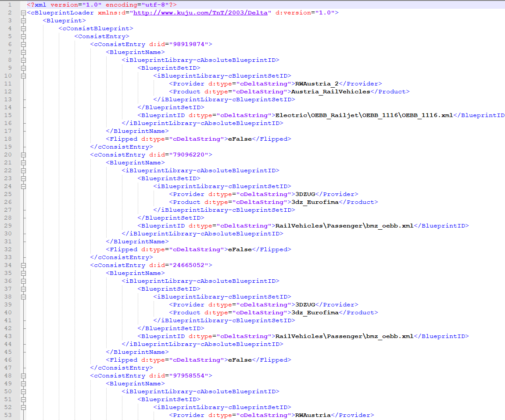Click line number 29 in the margin
The image size is (505, 420).
click(x=8, y=226)
